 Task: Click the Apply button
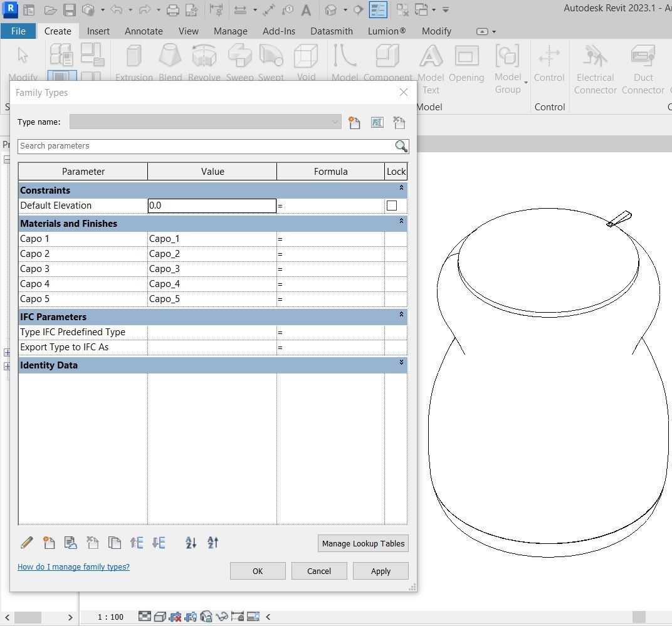tap(381, 571)
